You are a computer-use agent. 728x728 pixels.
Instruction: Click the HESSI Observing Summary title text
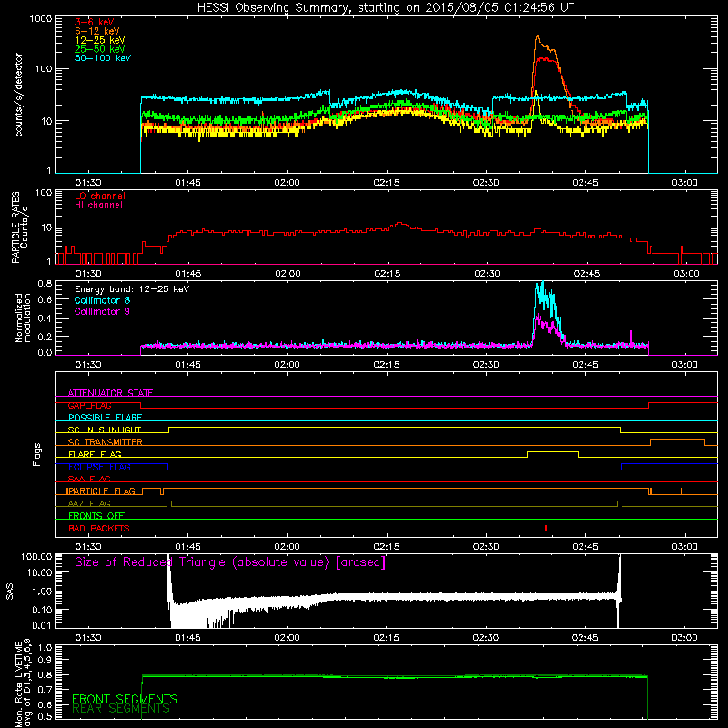385,8
